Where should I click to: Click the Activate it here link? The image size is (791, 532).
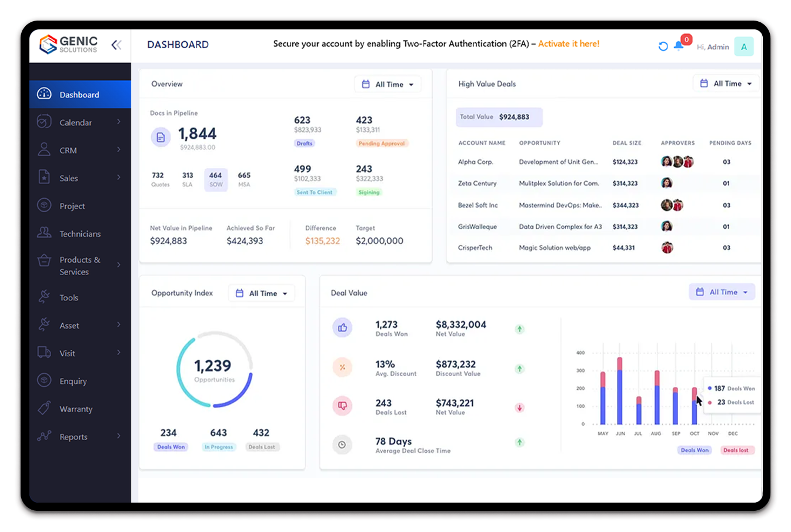(569, 44)
